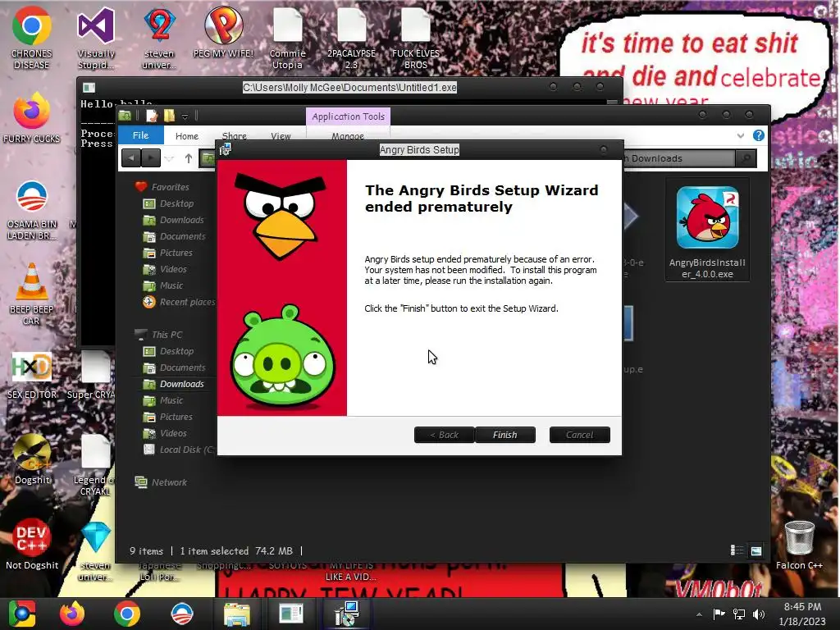Open Commie Utopia desktop file

point(288,38)
